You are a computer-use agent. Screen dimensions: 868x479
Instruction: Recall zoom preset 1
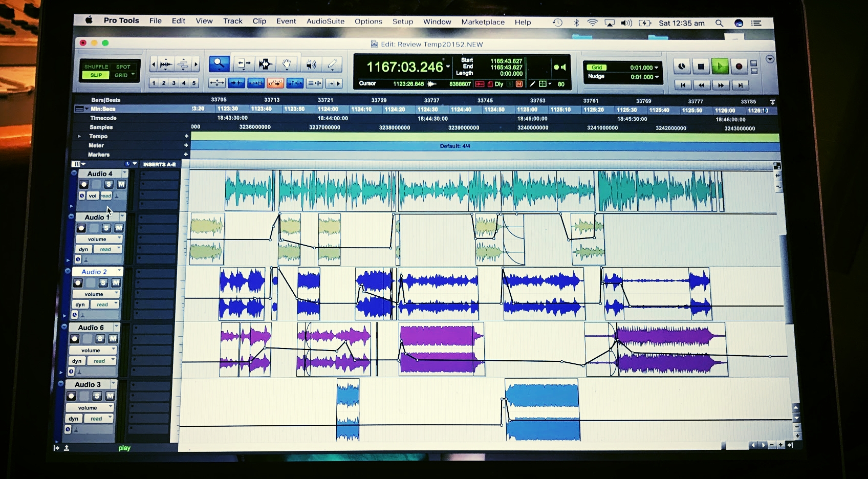pyautogui.click(x=154, y=83)
